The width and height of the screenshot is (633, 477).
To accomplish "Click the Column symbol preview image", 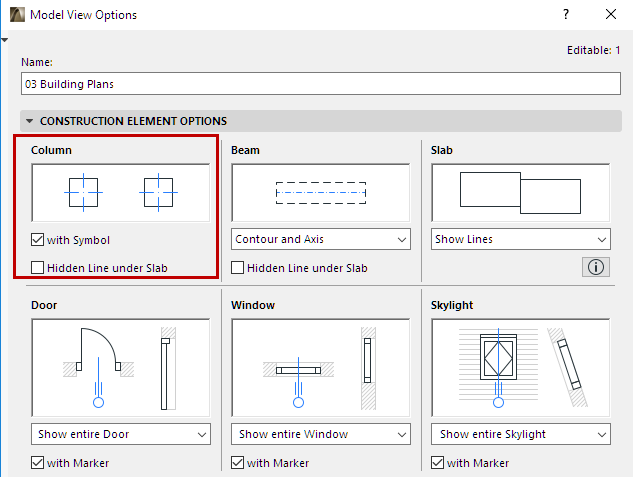I will click(x=121, y=192).
